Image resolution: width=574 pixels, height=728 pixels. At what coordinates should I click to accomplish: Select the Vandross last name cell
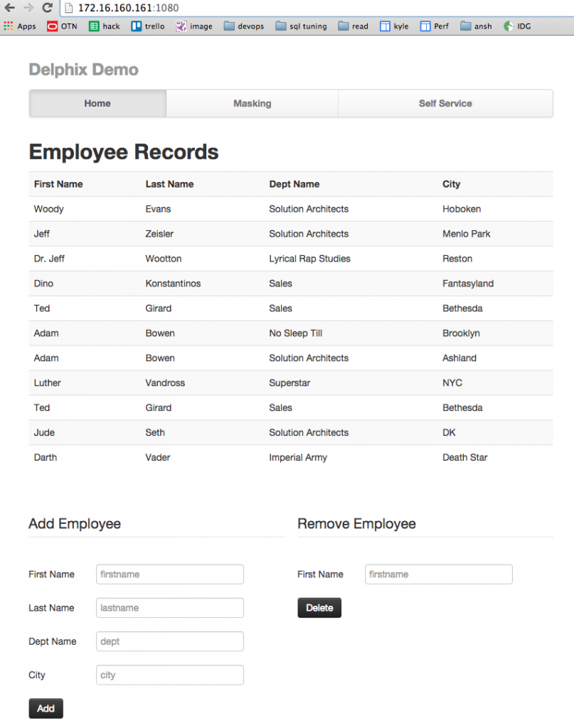(x=165, y=382)
